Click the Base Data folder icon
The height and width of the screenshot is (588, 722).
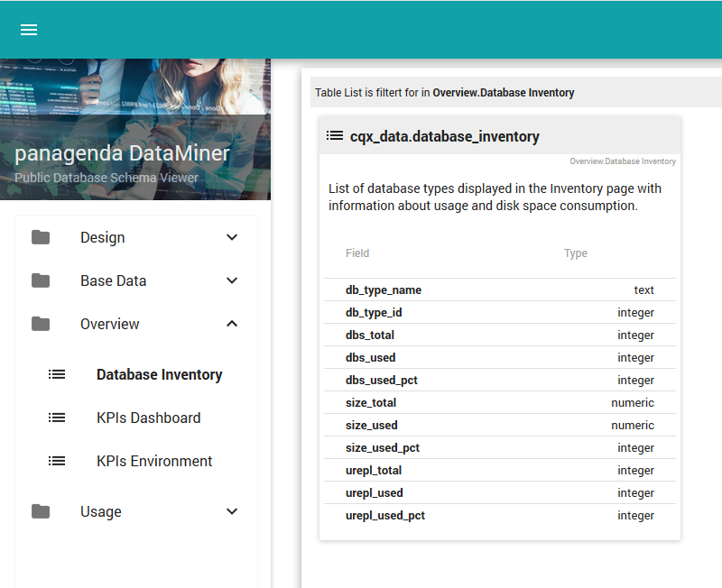41,280
